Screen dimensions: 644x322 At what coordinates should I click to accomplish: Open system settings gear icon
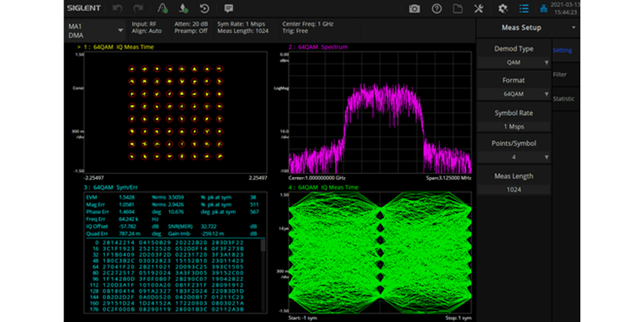(503, 8)
